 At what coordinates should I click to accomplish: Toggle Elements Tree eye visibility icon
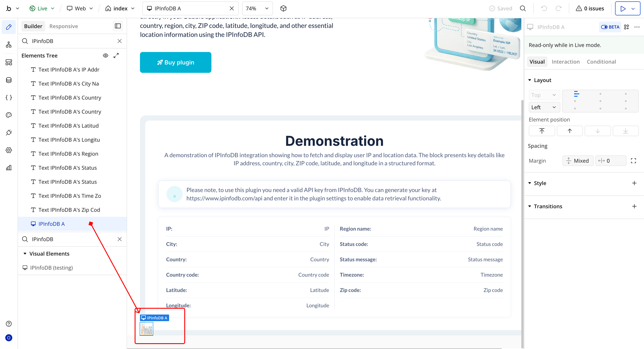pyautogui.click(x=106, y=55)
